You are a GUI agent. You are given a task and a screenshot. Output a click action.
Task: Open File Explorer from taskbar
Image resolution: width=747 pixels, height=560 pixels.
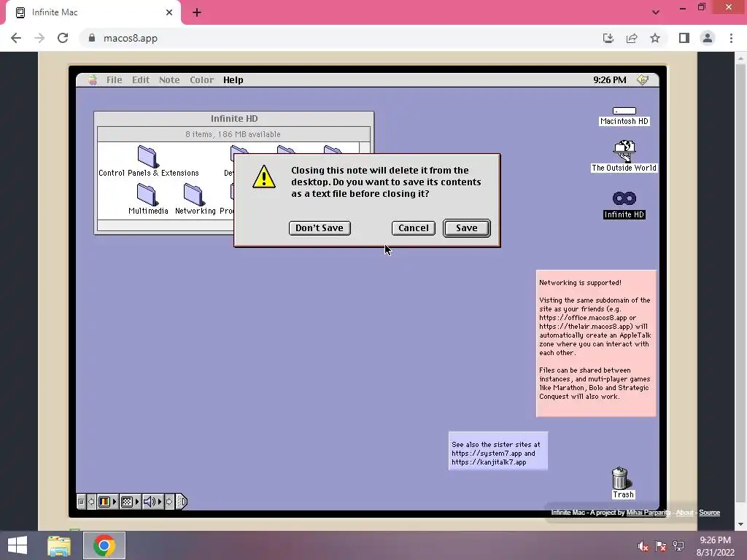59,545
